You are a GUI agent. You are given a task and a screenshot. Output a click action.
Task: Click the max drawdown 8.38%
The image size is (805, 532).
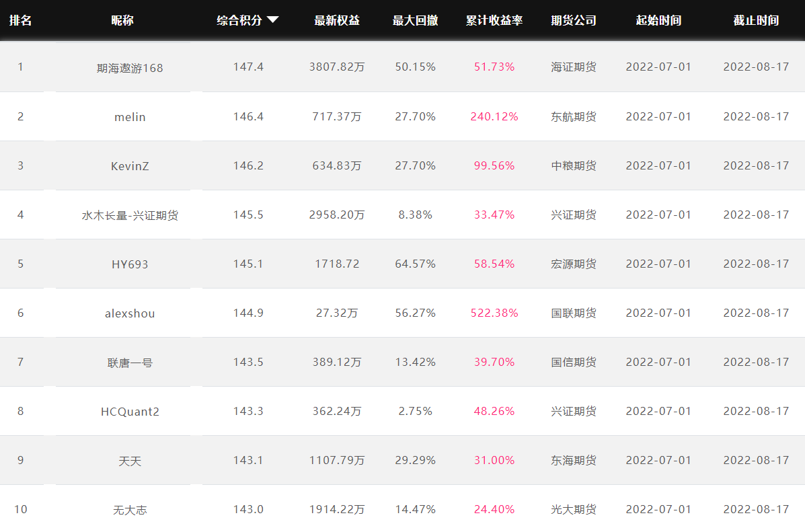click(x=416, y=215)
